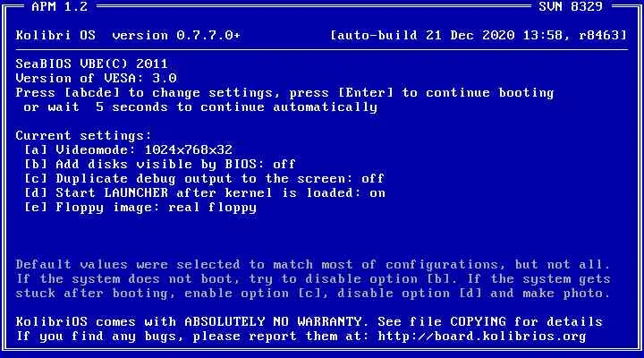
Task: Click the 'Current settings:' heading
Action: point(84,135)
